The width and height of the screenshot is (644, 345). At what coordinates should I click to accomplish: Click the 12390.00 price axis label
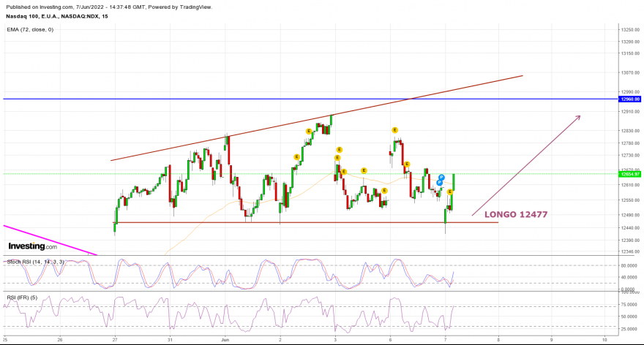(x=630, y=240)
